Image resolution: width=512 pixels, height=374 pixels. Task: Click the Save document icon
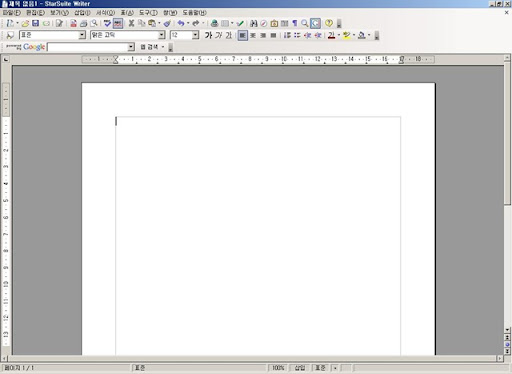coord(35,23)
